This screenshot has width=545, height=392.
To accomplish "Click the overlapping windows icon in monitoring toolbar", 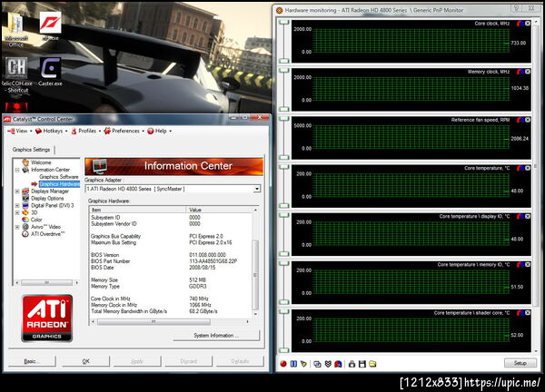I will pos(317,364).
